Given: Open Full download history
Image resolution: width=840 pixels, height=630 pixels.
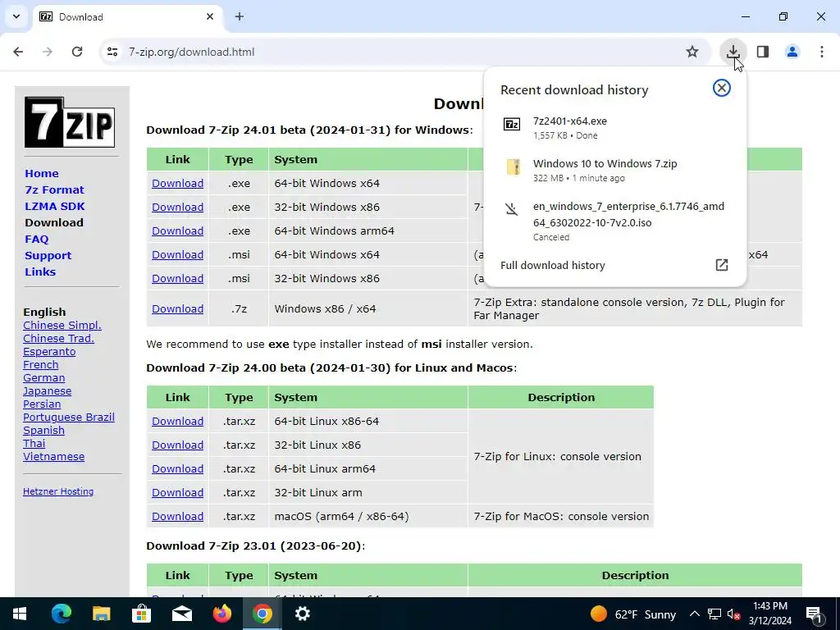Looking at the screenshot, I should click(x=614, y=265).
